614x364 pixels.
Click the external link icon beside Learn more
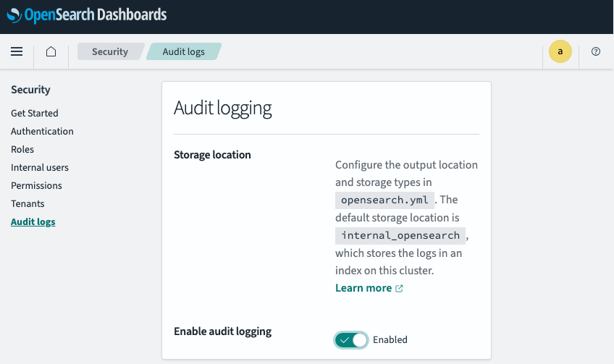coord(399,289)
